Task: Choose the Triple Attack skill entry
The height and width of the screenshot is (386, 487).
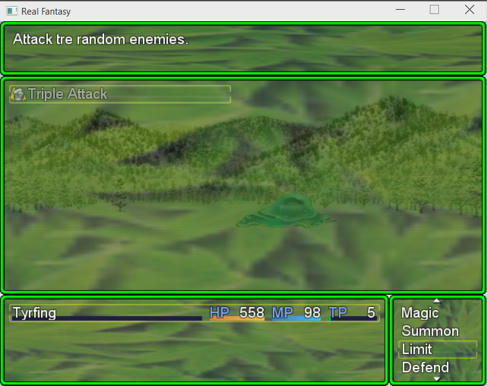Action: coord(120,94)
